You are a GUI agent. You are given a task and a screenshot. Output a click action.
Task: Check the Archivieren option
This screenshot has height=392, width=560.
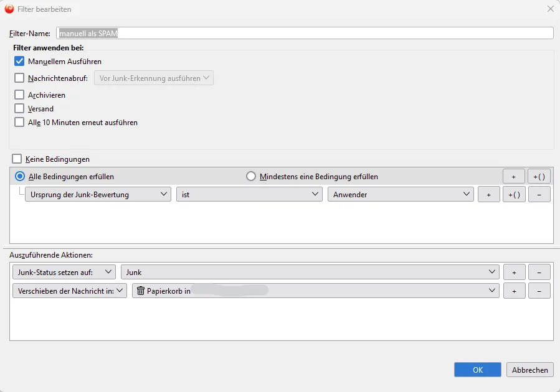(x=19, y=95)
